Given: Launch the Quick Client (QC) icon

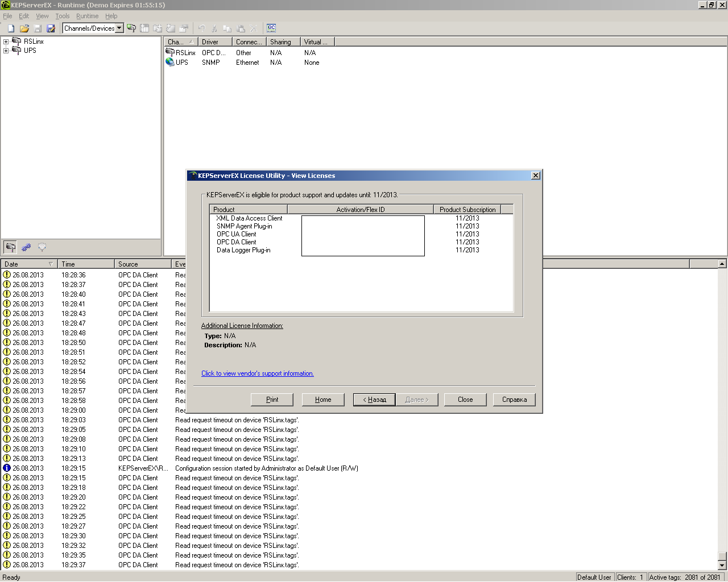Looking at the screenshot, I should click(x=271, y=28).
